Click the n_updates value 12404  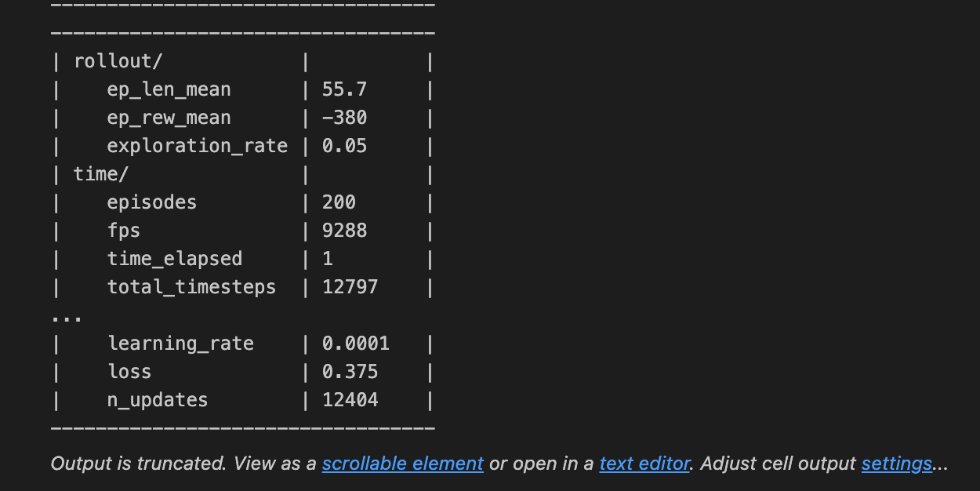coord(350,400)
